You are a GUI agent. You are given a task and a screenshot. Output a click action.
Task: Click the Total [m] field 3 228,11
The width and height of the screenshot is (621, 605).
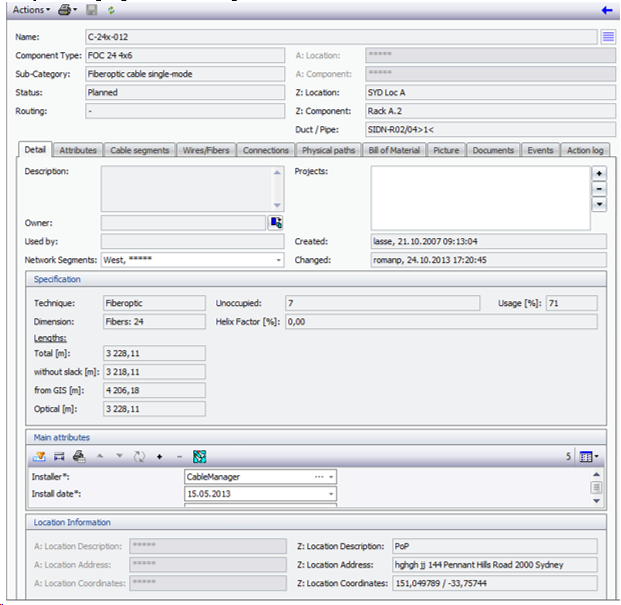coord(154,353)
